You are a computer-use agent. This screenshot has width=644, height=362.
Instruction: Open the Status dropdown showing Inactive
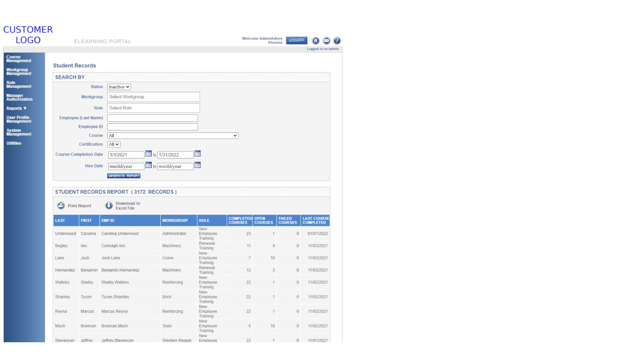point(119,87)
